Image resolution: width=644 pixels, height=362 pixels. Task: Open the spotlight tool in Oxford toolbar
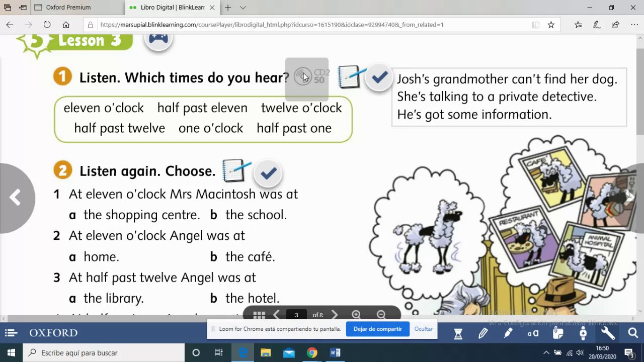(583, 333)
